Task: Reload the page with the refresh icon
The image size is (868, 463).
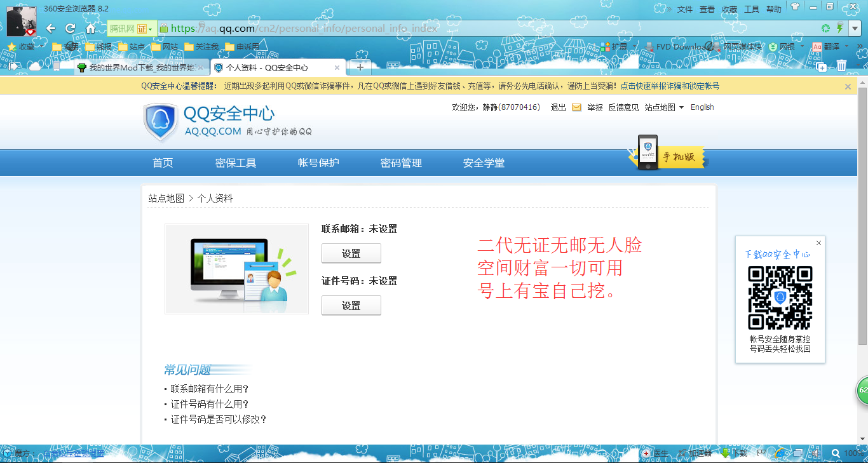Action: (x=71, y=29)
